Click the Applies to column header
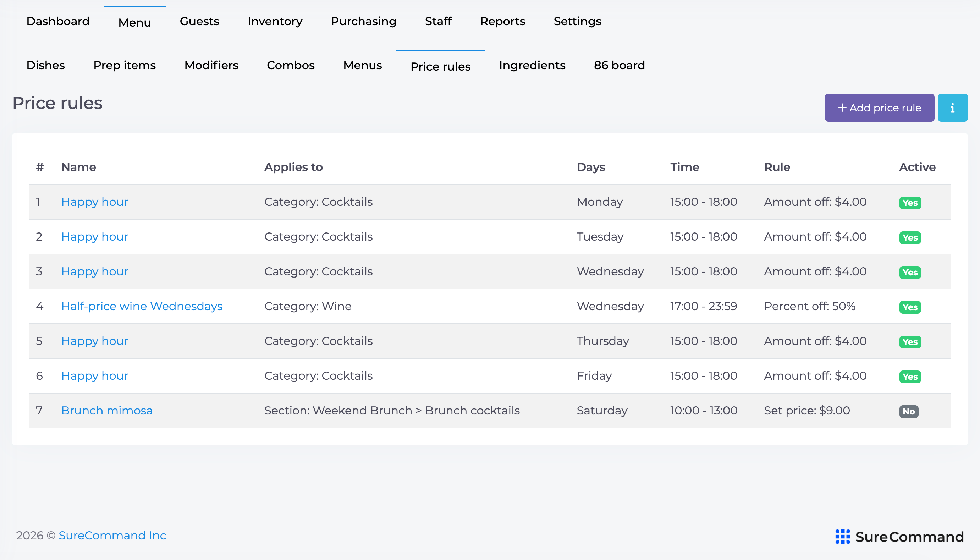Viewport: 980px width, 560px height. click(293, 167)
